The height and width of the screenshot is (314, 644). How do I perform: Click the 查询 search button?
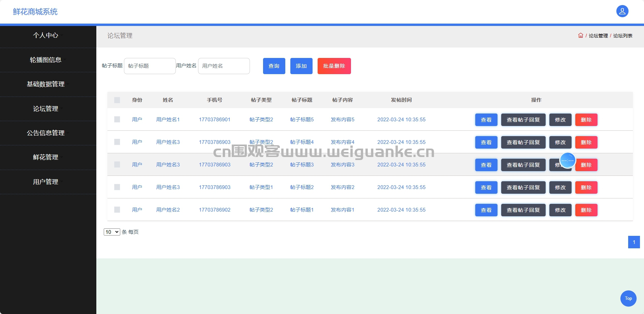(x=274, y=66)
